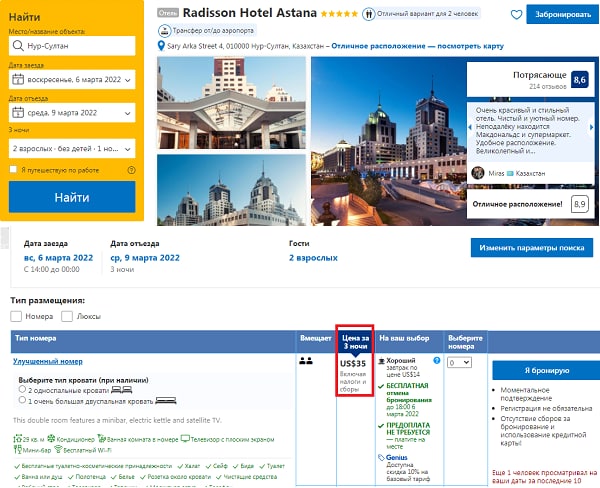
Task: Click the 'Трансфер от/до аэропорта' badge
Action: click(x=207, y=31)
